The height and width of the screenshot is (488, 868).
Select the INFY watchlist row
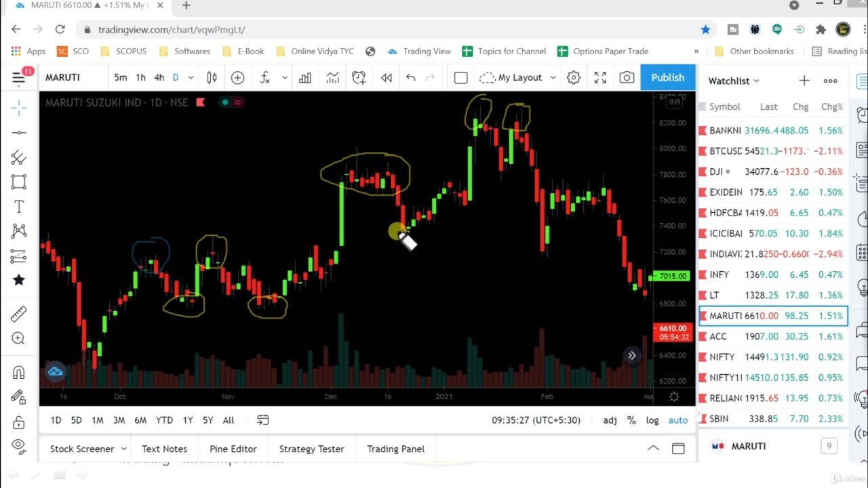(773, 274)
